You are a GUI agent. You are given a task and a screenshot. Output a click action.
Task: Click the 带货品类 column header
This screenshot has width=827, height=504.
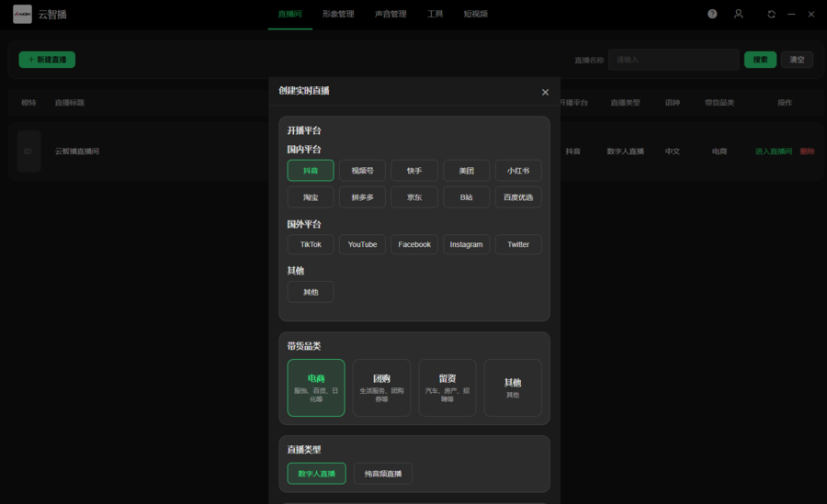[719, 103]
